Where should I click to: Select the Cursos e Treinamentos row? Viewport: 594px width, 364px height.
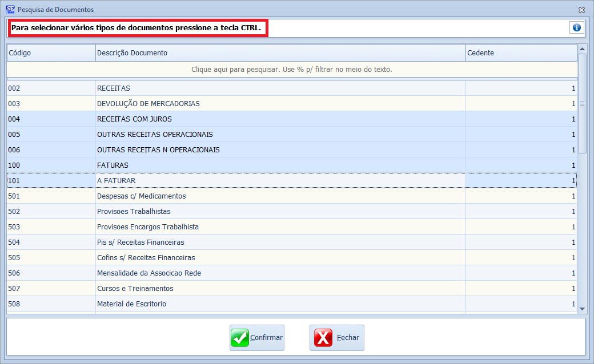coord(280,289)
